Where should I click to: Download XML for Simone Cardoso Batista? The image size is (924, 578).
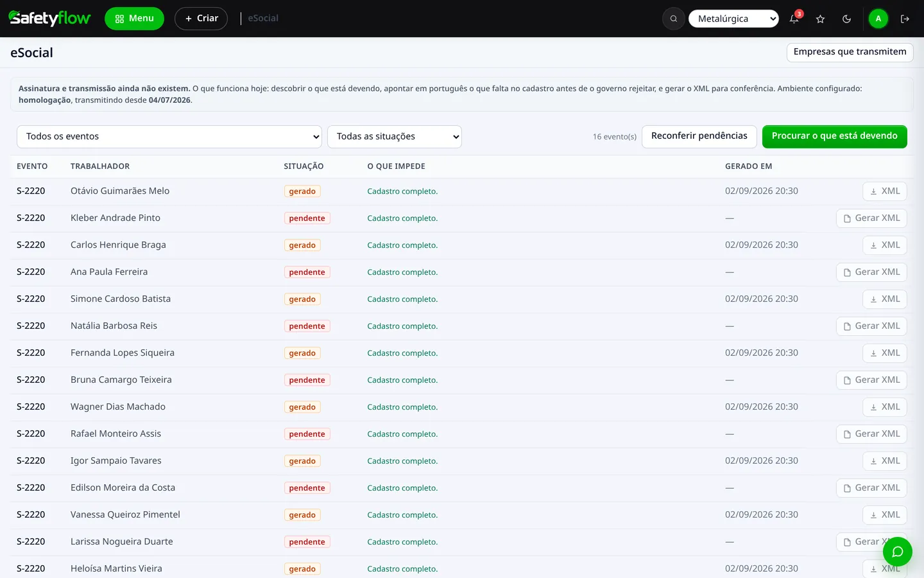pyautogui.click(x=884, y=299)
